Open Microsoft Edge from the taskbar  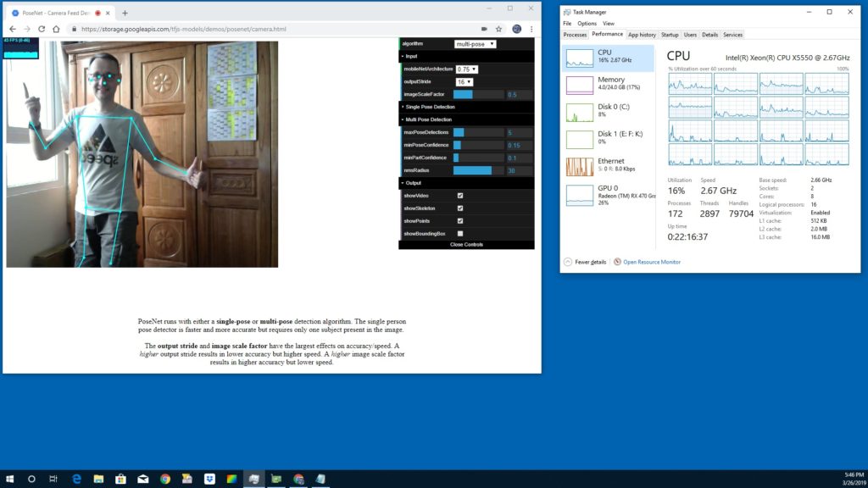(x=76, y=479)
